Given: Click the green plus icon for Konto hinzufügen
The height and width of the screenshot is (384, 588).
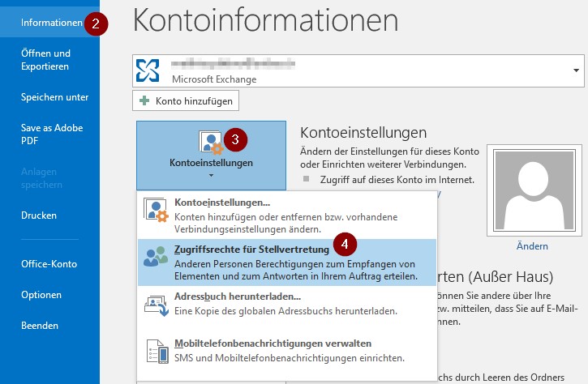Looking at the screenshot, I should pyautogui.click(x=144, y=101).
